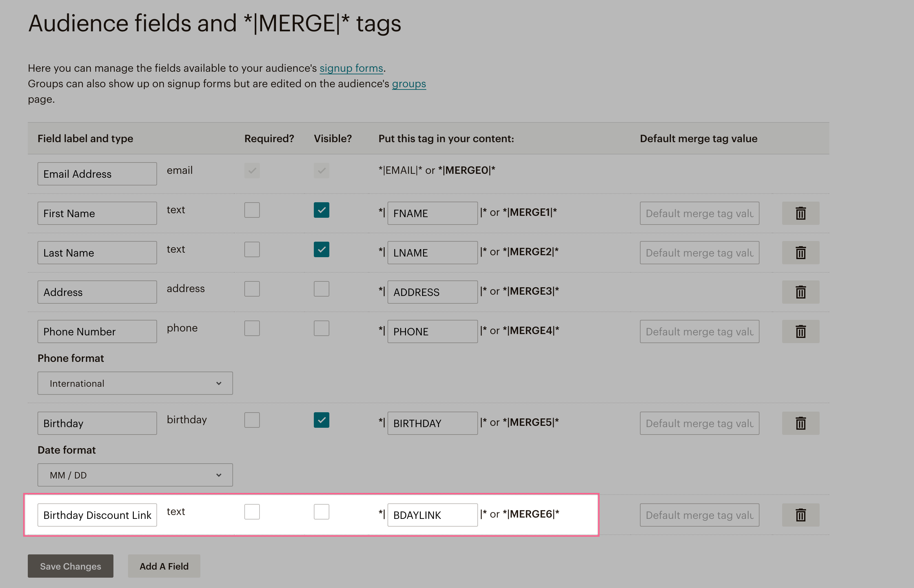
Task: Enable Visible checkbox for Address field
Action: pos(321,289)
